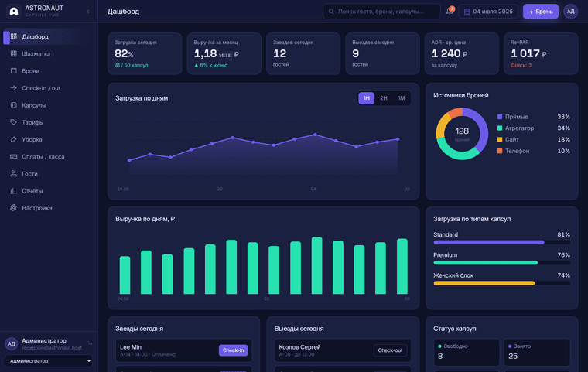Screen dimensions: 588x372
Task: Collapse the sidebar with the chevron
Action: 87,12
